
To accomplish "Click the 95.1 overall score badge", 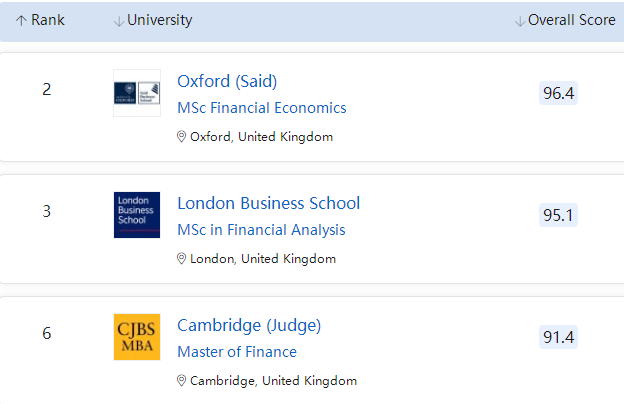I will click(558, 215).
